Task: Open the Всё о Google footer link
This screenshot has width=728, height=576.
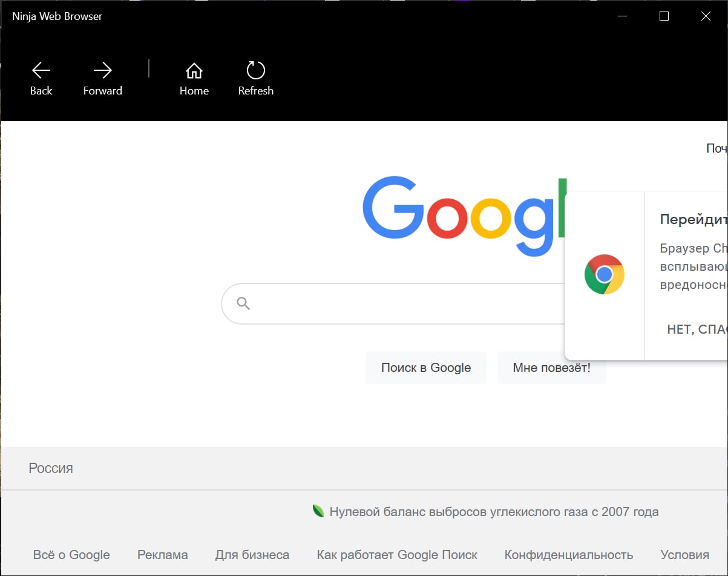Action: [x=71, y=555]
